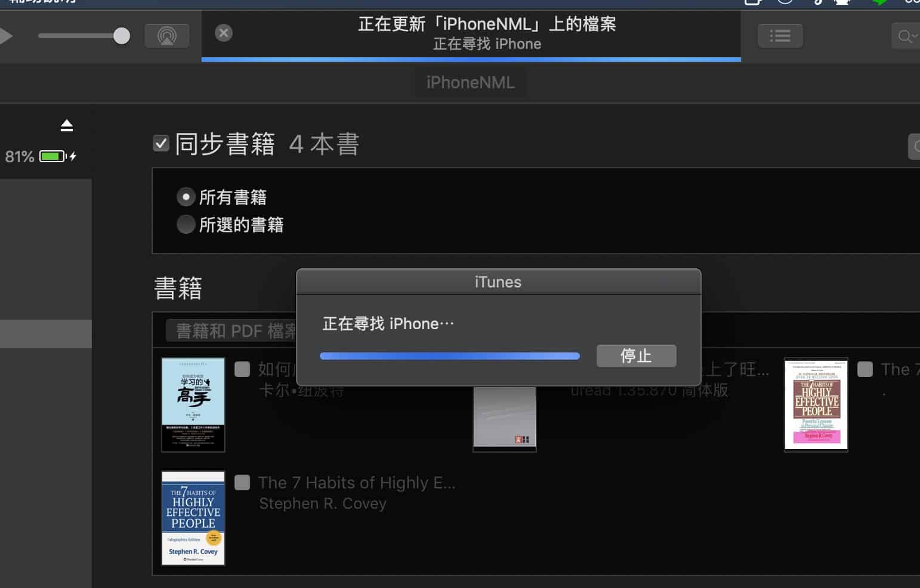Image resolution: width=920 pixels, height=588 pixels.
Task: Click the 停止 button in the dialog
Action: tap(636, 356)
